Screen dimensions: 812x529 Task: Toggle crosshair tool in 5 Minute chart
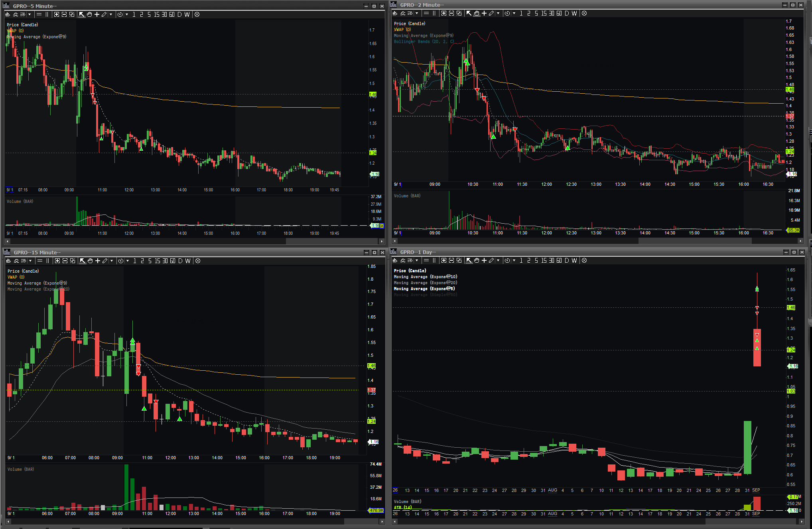(x=97, y=14)
